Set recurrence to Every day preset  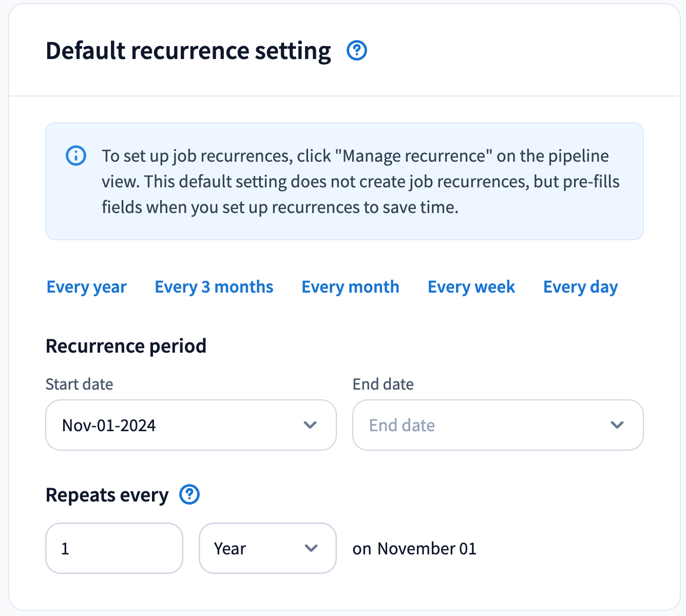pos(580,287)
